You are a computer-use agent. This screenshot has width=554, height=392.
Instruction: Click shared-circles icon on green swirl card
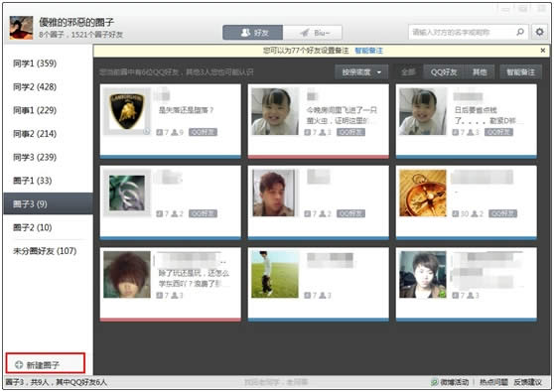coord(159,214)
